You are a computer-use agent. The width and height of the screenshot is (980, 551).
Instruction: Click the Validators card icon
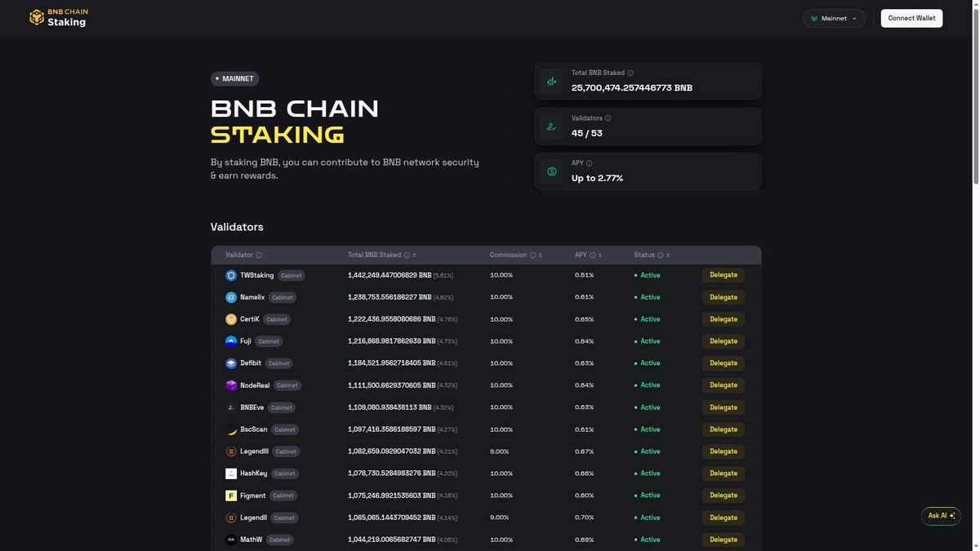point(551,127)
